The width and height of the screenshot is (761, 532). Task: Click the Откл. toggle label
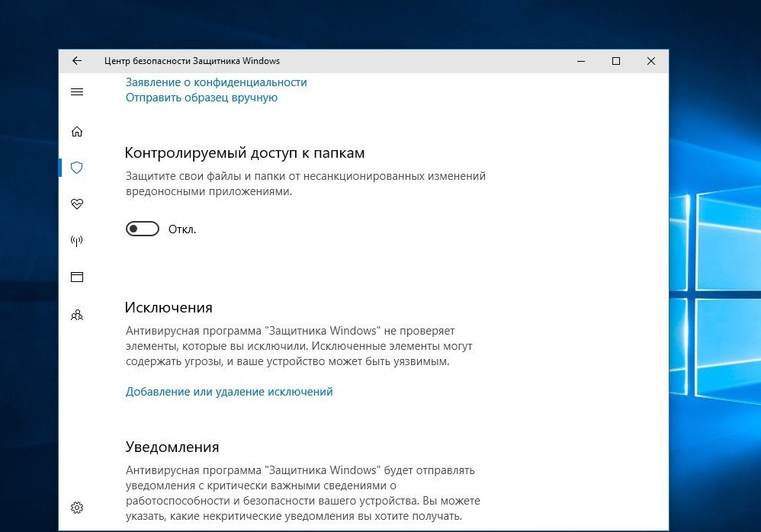point(182,229)
